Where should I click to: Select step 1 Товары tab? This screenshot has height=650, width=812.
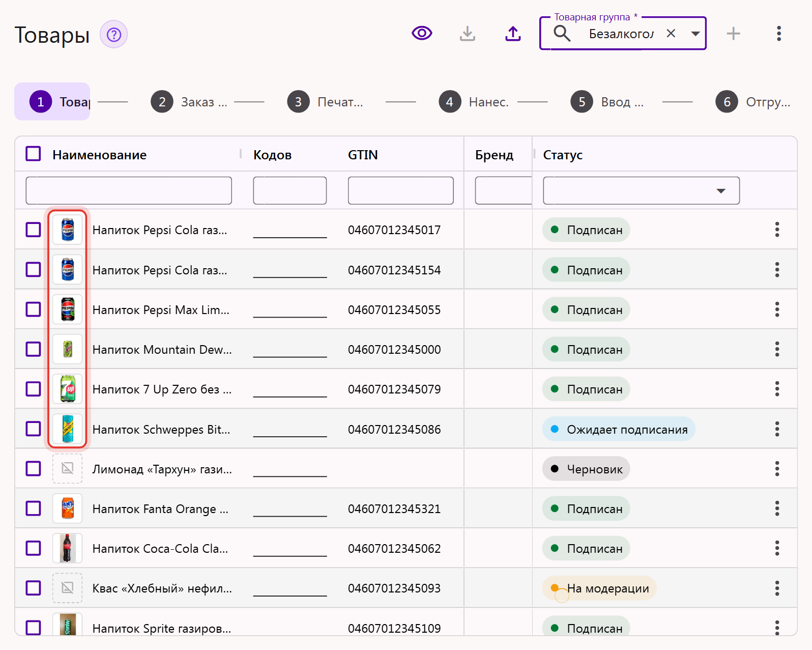point(52,102)
